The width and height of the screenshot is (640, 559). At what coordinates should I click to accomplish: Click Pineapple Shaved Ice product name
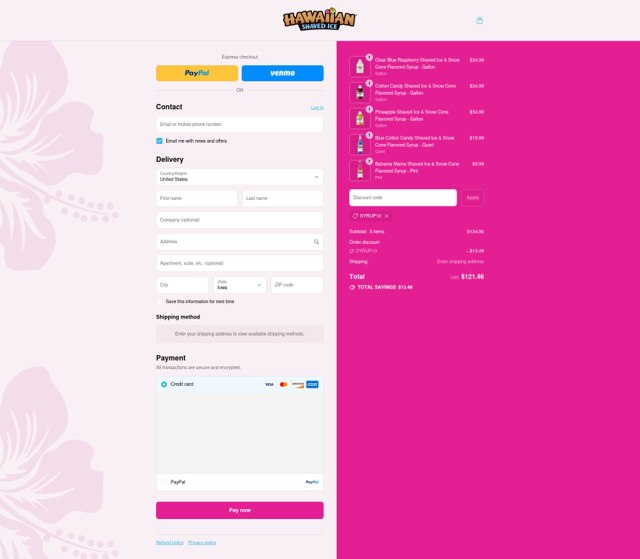(411, 115)
